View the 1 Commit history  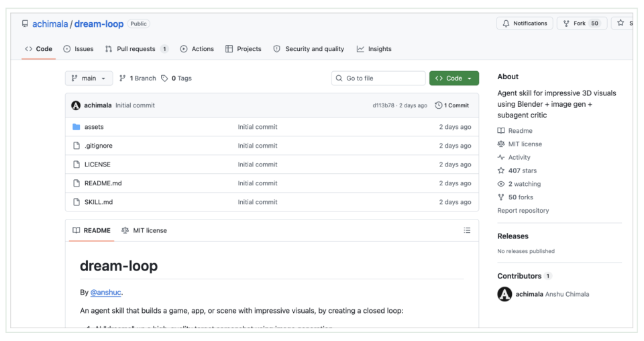tap(451, 105)
